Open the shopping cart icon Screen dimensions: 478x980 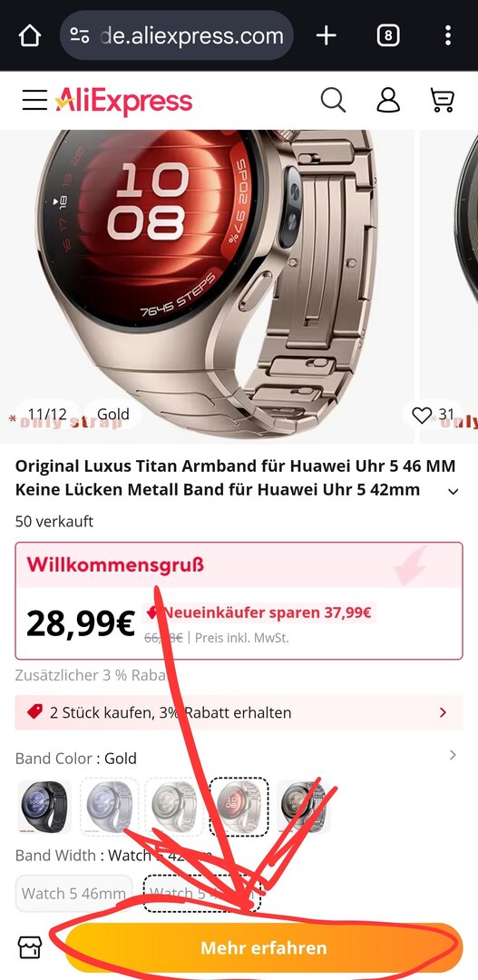(443, 100)
